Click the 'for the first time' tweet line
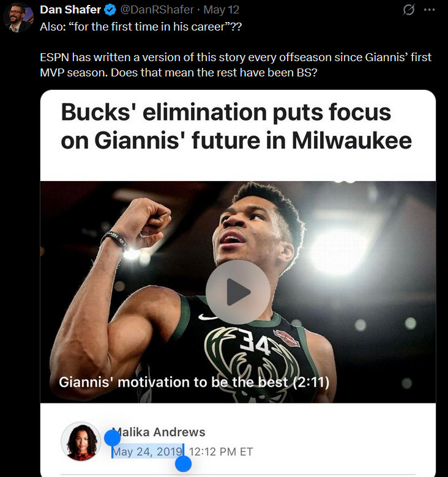Image resolution: width=448 pixels, height=477 pixels. (x=141, y=27)
